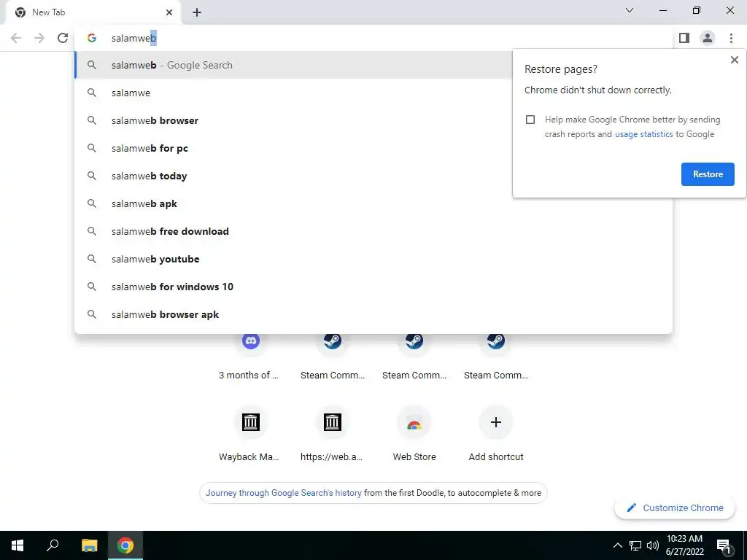Open the Chrome side panel
Screen dimensions: 747x560
pyautogui.click(x=684, y=38)
